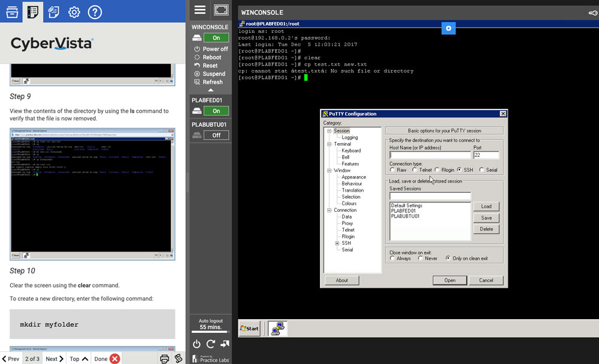Image resolution: width=599 pixels, height=364 pixels.
Task: Select Telnet connection type
Action: point(415,169)
